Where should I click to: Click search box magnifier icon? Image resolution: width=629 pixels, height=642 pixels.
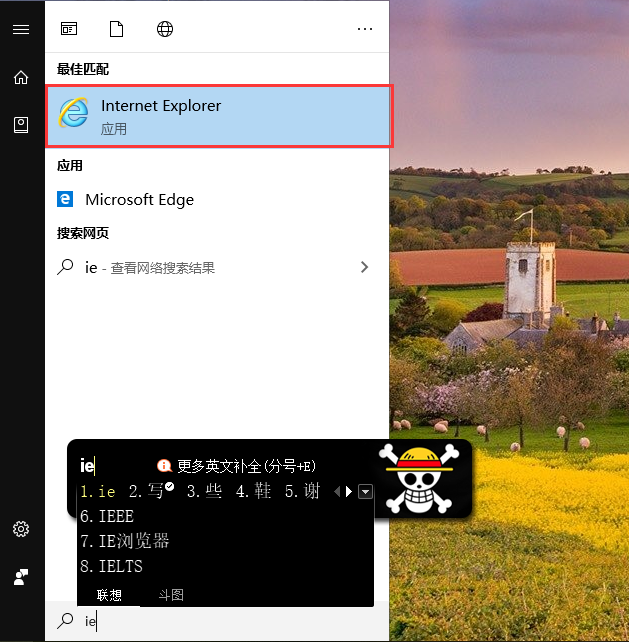tap(65, 621)
